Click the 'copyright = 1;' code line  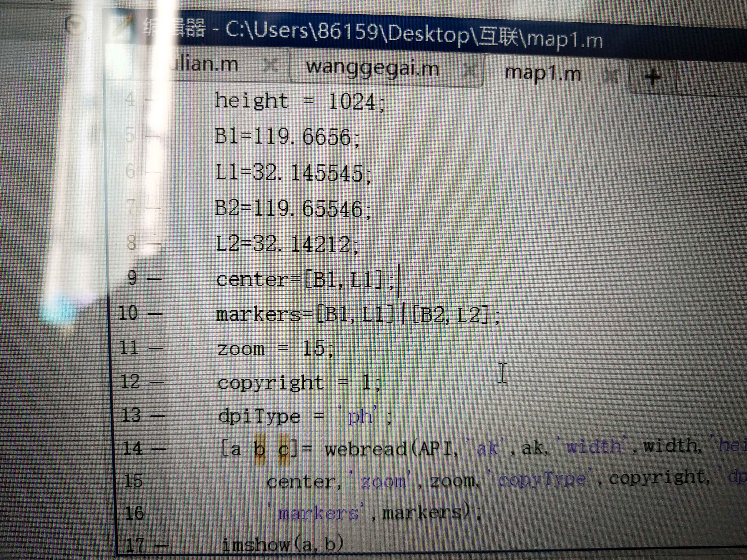coord(299,383)
